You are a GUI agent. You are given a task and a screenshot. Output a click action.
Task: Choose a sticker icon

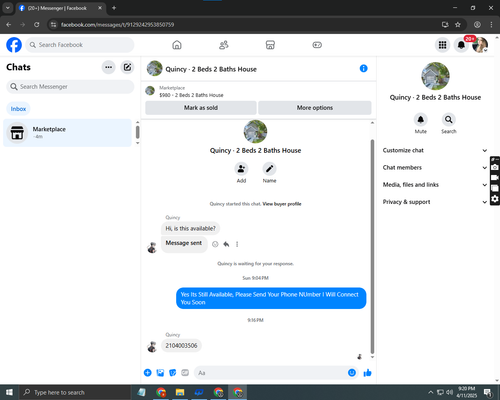(173, 373)
